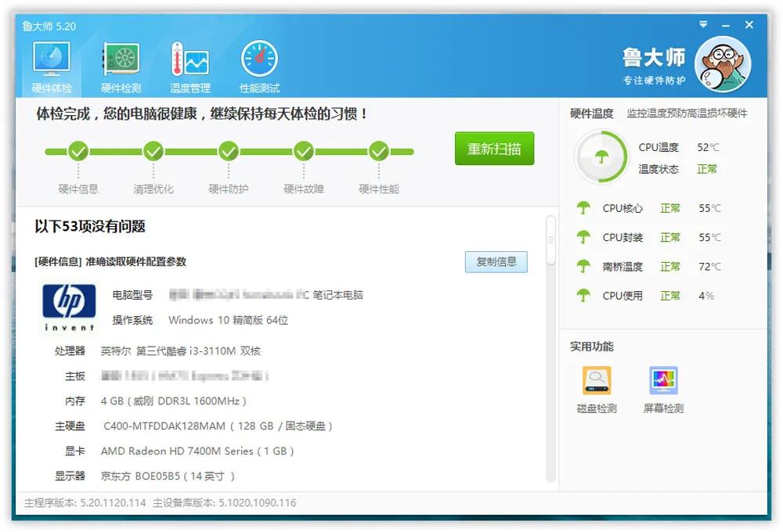This screenshot has width=783, height=532.
Task: Click the 硬件性能 step checkmark
Action: pyautogui.click(x=379, y=151)
